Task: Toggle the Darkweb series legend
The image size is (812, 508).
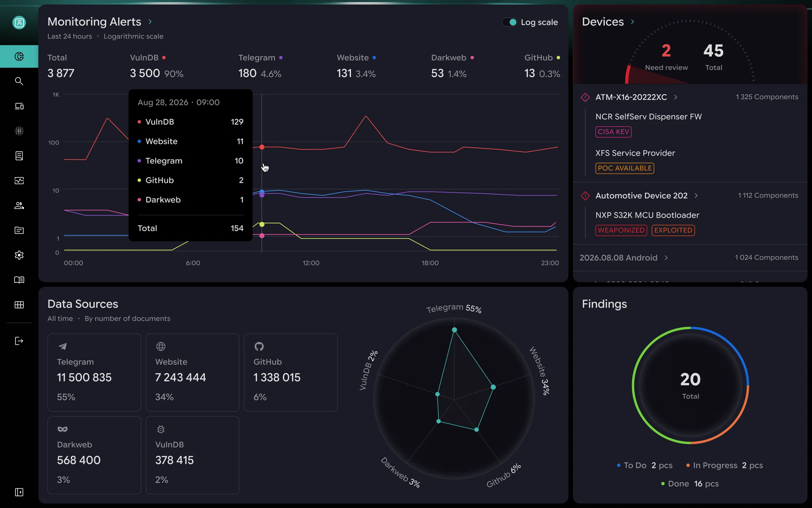Action: [x=453, y=58]
